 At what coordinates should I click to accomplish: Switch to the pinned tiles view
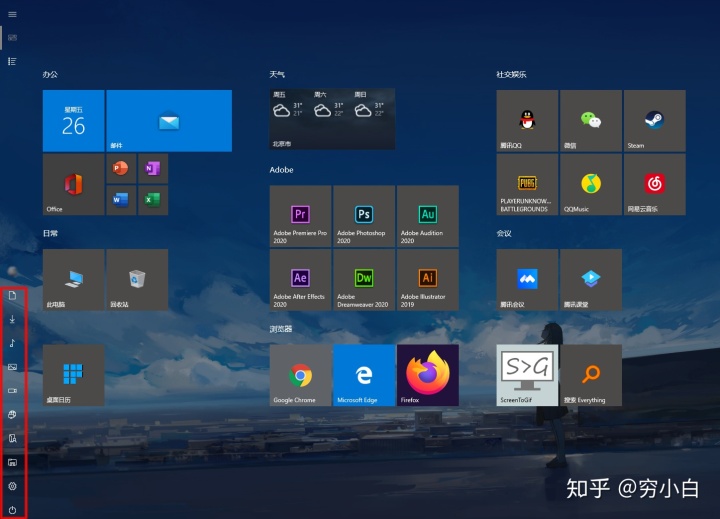click(12, 38)
